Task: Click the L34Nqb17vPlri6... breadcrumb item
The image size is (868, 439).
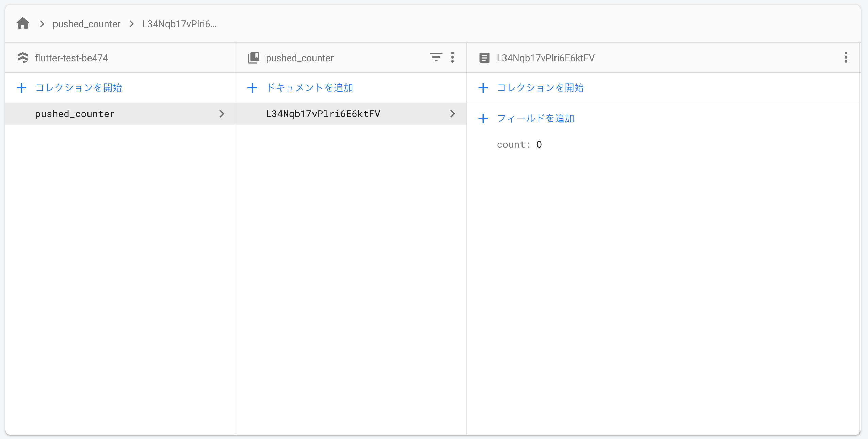Action: (179, 24)
